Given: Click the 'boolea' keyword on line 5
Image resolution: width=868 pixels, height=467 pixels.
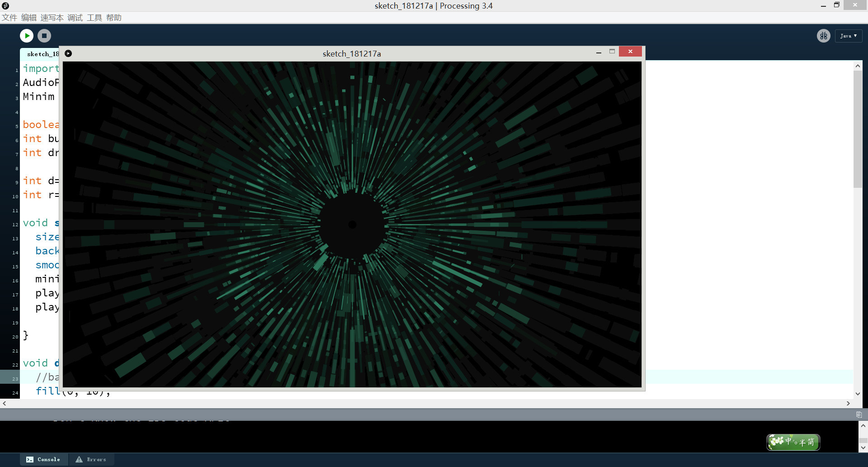Looking at the screenshot, I should click(41, 124).
